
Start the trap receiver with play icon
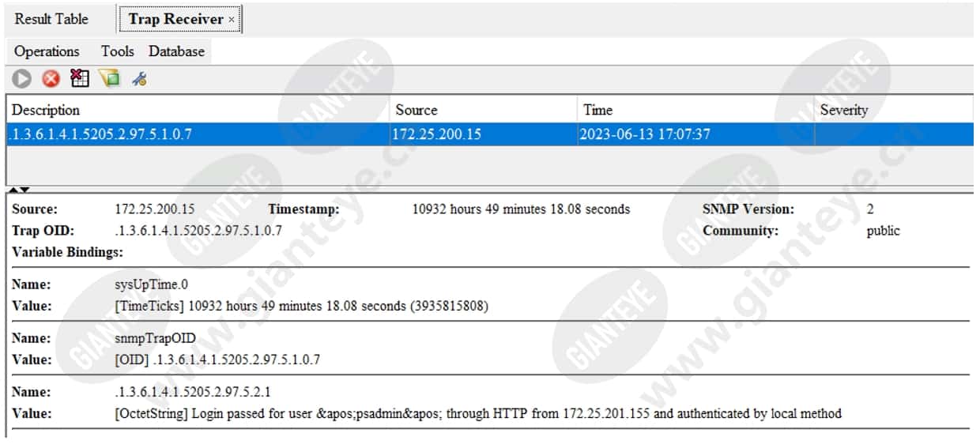[x=21, y=78]
